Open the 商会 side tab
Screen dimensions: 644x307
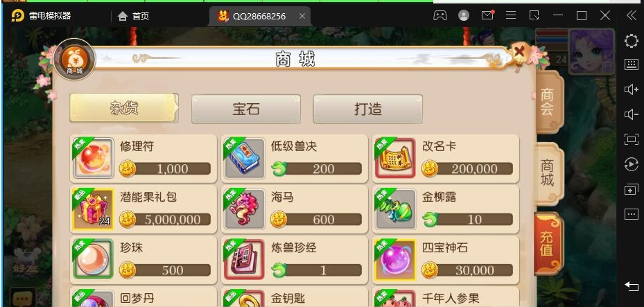tap(548, 102)
